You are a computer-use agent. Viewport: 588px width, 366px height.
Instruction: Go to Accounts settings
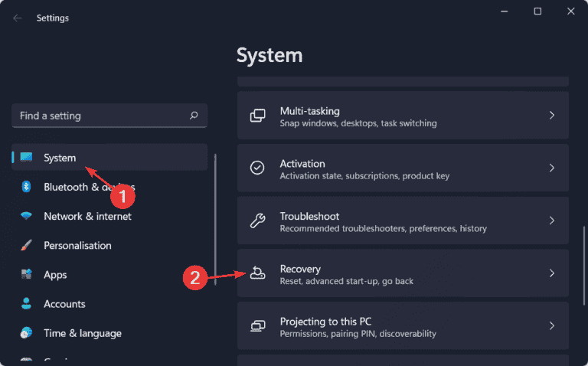pyautogui.click(x=64, y=304)
